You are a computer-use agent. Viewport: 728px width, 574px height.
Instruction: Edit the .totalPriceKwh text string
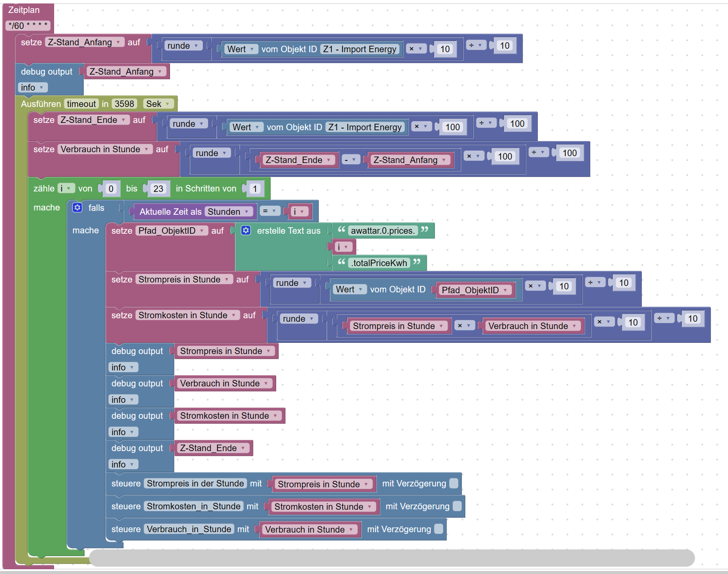coord(379,263)
